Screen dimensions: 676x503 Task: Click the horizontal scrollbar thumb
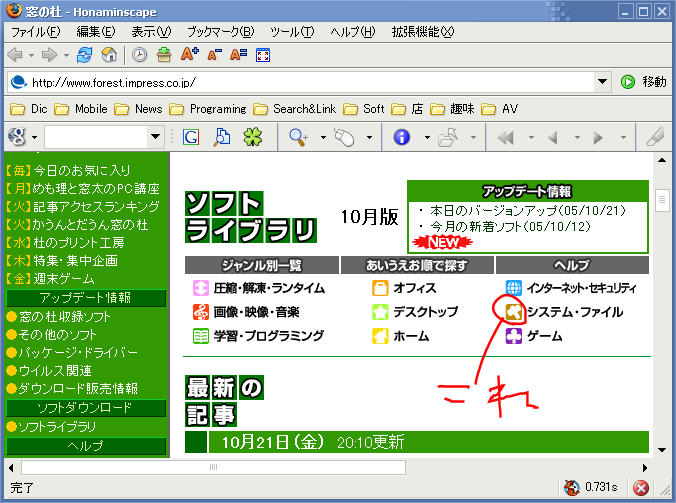click(213, 467)
